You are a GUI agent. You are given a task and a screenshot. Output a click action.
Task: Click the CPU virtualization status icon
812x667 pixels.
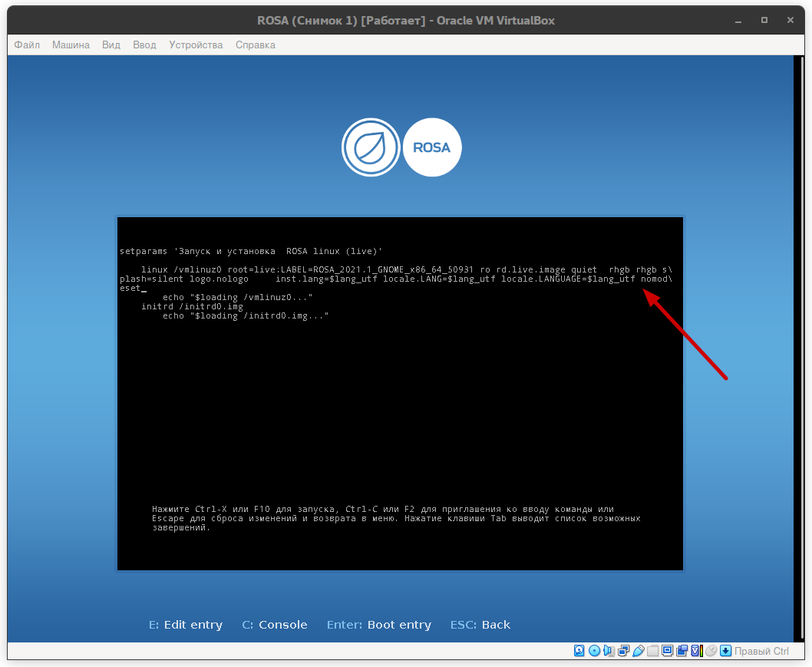point(697,650)
